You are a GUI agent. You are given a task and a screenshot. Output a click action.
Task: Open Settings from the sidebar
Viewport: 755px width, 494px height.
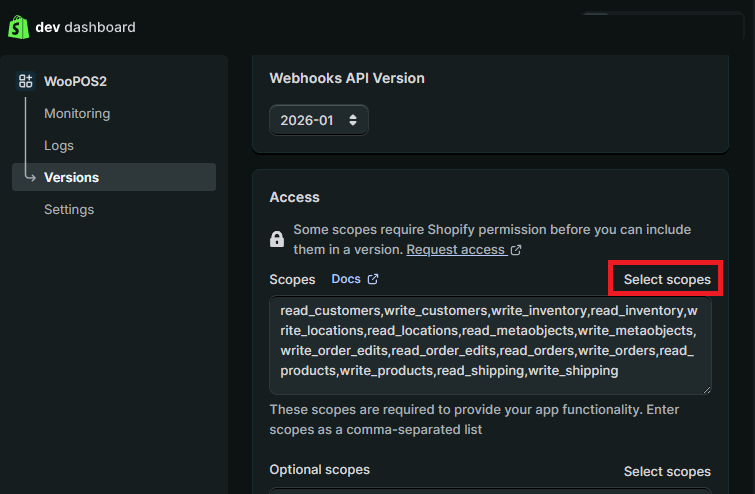click(69, 210)
